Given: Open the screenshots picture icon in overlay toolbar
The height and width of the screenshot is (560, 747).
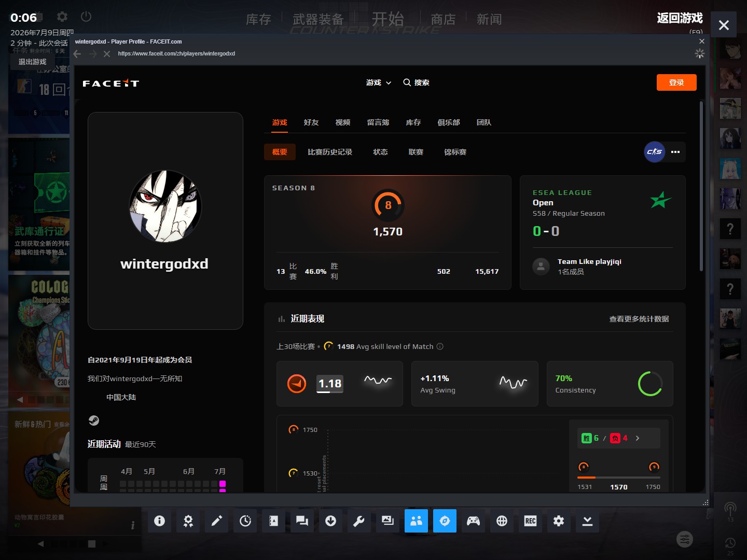Looking at the screenshot, I should coord(388,521).
